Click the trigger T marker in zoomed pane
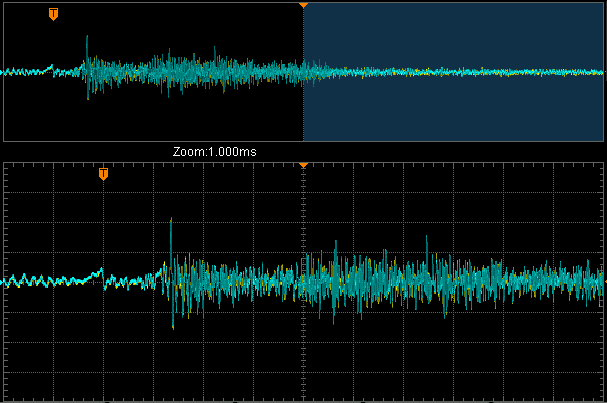Viewport: 607px width, 403px height. click(103, 174)
